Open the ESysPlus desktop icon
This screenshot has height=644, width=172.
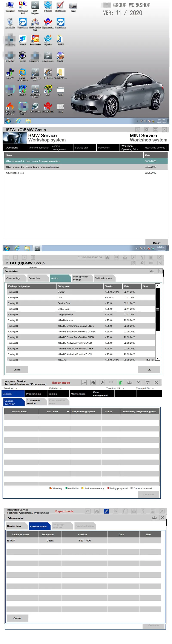[x=48, y=40]
